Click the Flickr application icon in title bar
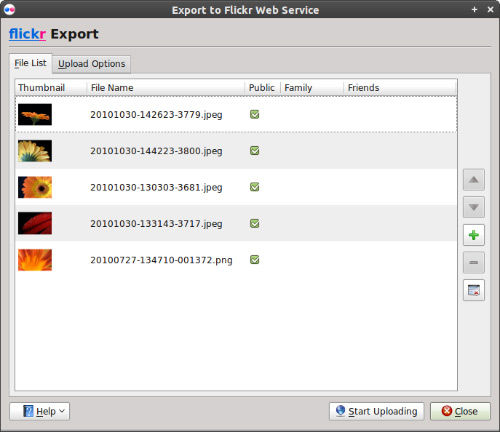This screenshot has width=500, height=432. [x=9, y=10]
